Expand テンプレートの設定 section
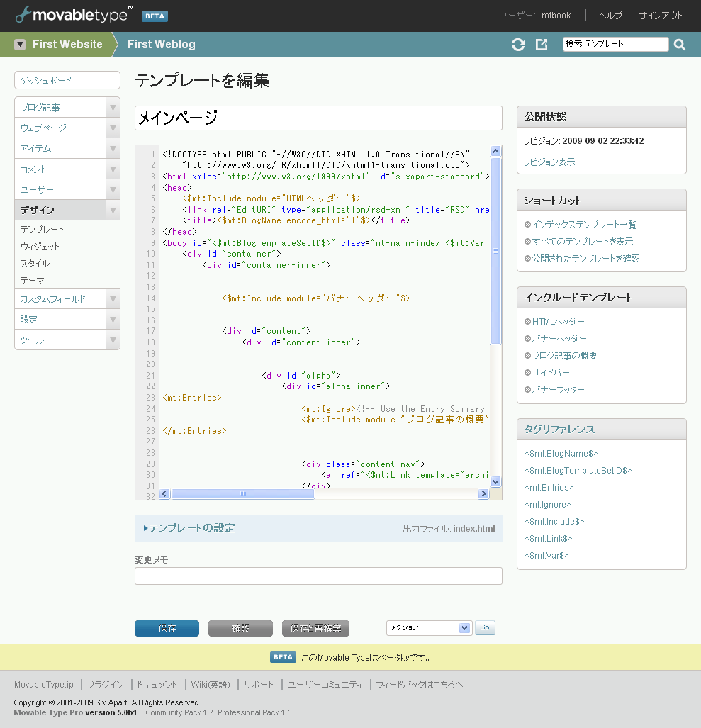Screen dimensions: 701x728 (189, 528)
